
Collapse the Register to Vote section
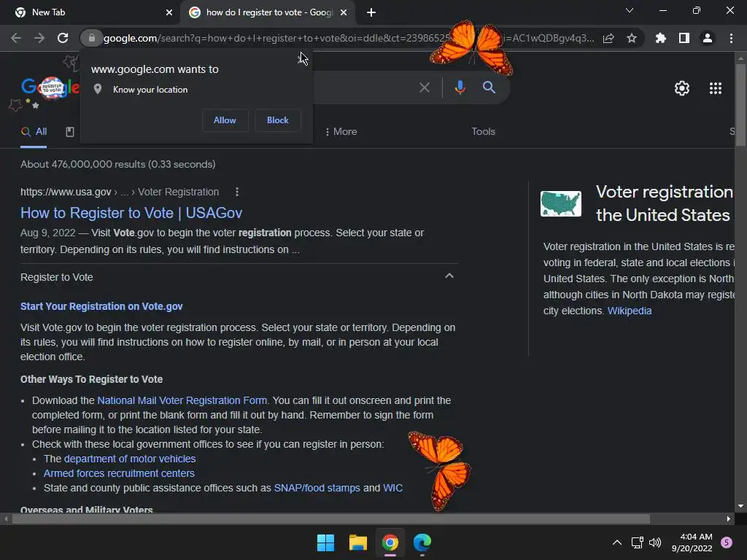449,276
